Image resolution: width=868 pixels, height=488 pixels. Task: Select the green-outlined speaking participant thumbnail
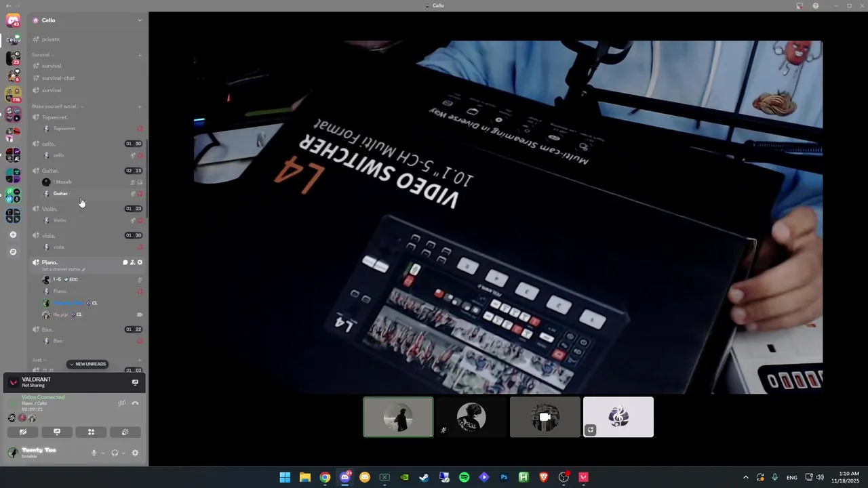coord(398,417)
